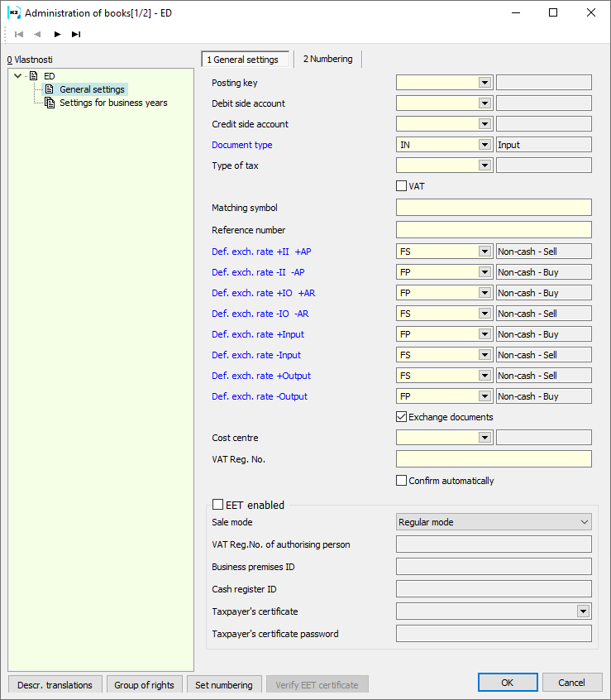Minimize the Administration of books window
This screenshot has width=611, height=700.
(x=516, y=12)
